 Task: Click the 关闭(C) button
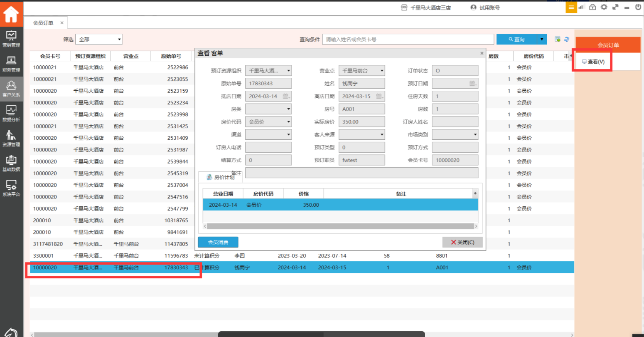(462, 242)
